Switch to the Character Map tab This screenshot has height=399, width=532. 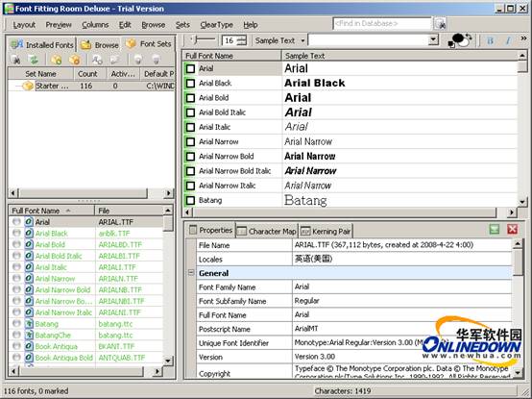click(x=267, y=232)
